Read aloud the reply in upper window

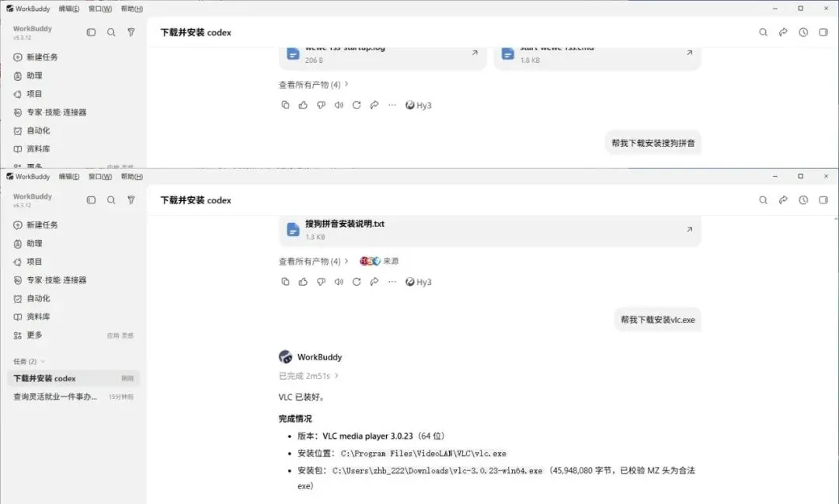pyautogui.click(x=339, y=105)
